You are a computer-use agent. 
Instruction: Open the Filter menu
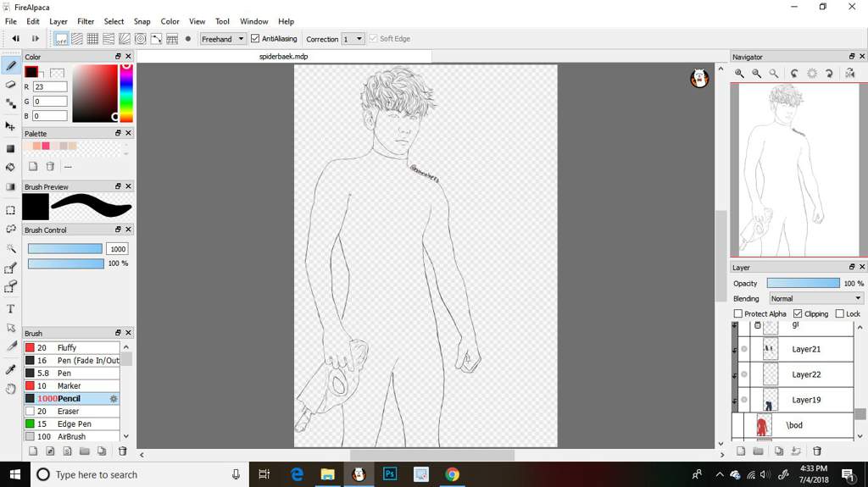[86, 21]
